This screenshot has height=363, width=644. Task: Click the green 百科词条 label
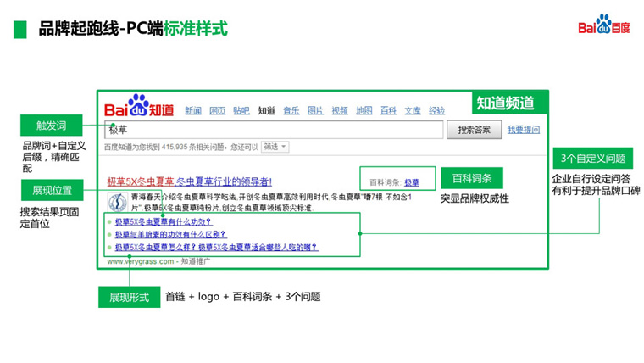tap(472, 178)
